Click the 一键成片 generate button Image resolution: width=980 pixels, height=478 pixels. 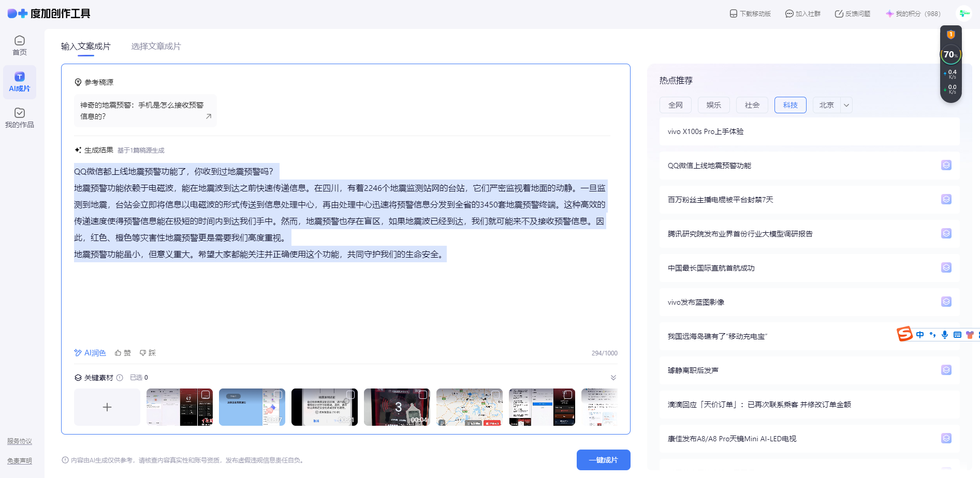[604, 460]
